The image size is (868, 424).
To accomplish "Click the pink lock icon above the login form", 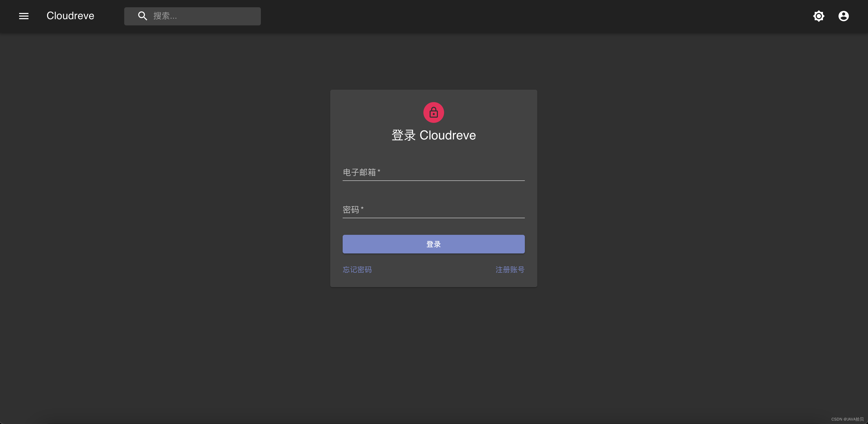I will (x=433, y=112).
